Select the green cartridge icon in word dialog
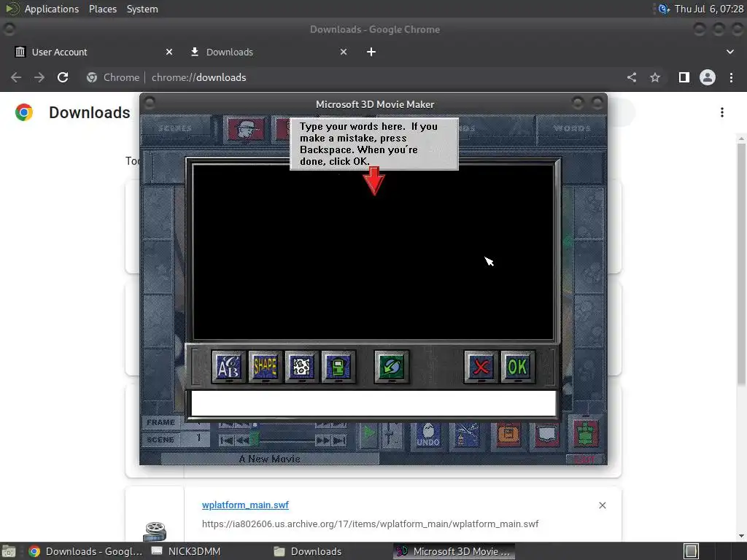Viewport: 747px width, 560px height. tap(338, 367)
